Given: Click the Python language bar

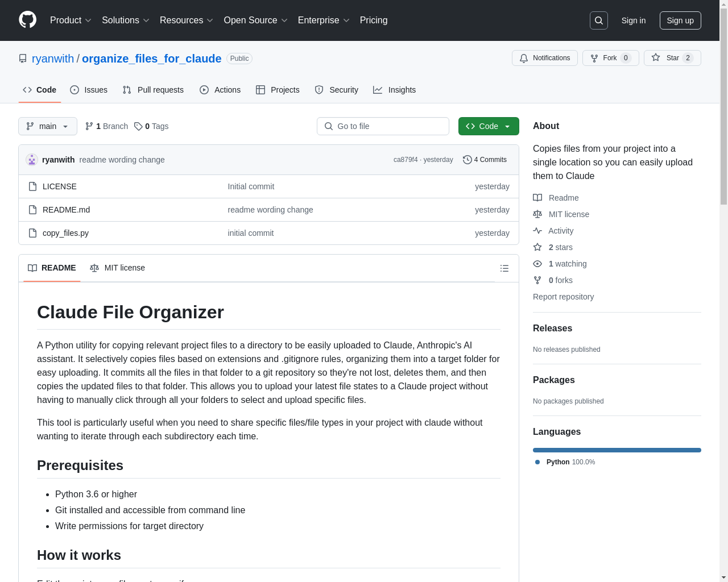Looking at the screenshot, I should (617, 450).
